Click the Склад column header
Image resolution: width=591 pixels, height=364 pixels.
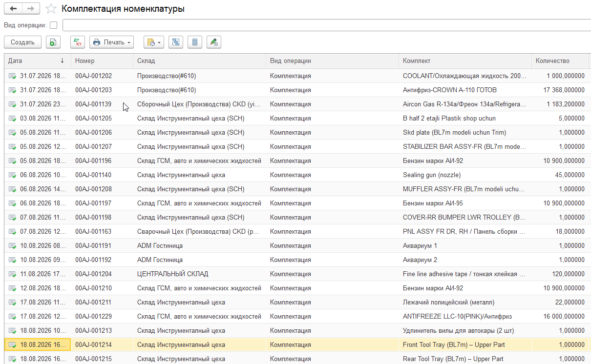tap(199, 61)
